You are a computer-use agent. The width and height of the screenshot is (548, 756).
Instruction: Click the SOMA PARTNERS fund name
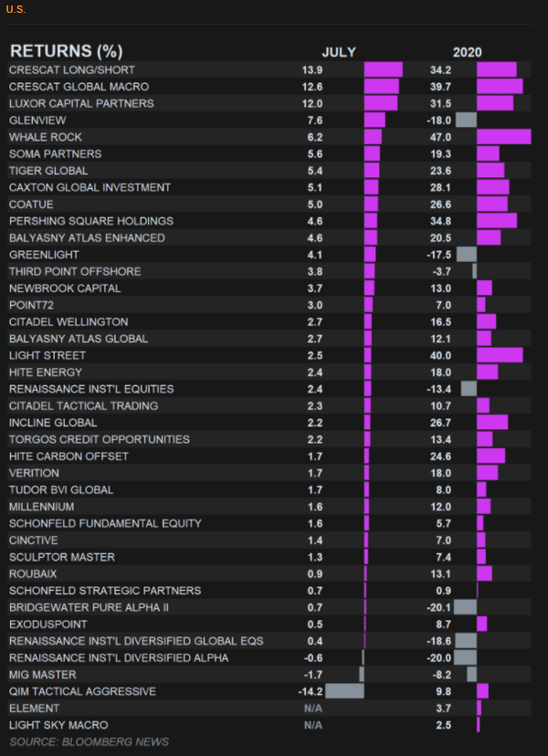coord(56,153)
